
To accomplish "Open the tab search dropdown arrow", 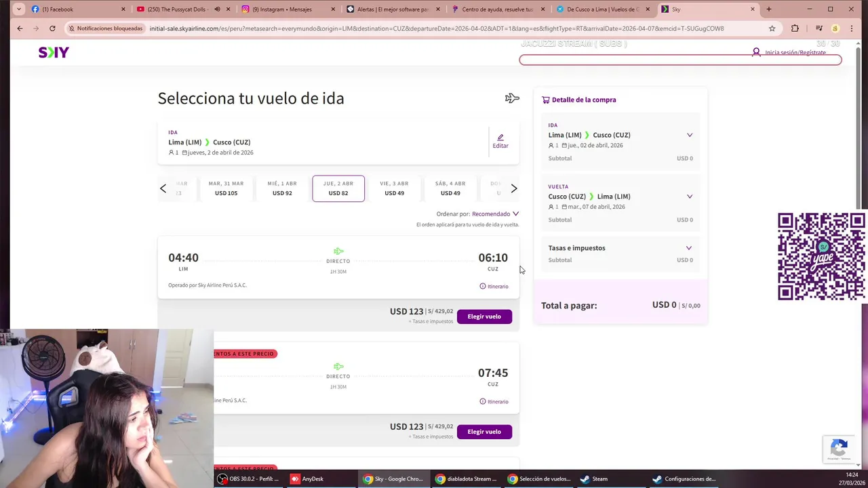I will click(x=18, y=9).
